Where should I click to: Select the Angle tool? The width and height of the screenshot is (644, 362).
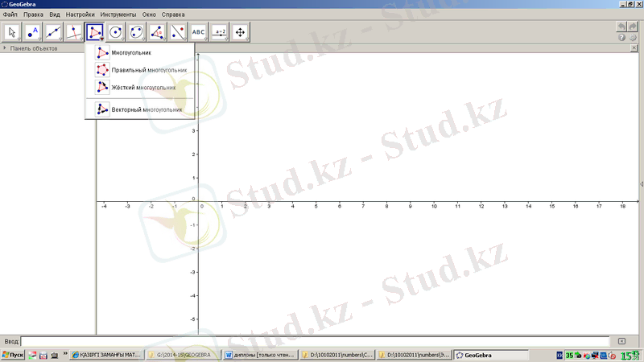(x=157, y=32)
